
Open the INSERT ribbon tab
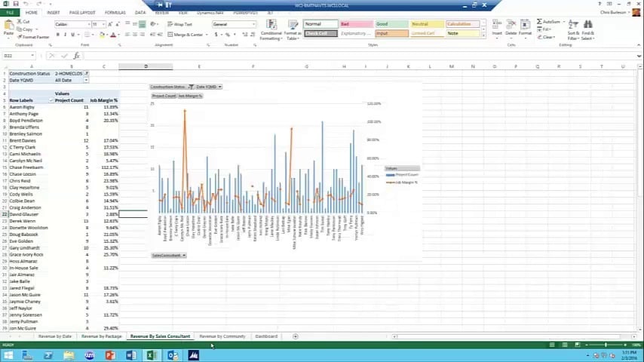[53, 13]
